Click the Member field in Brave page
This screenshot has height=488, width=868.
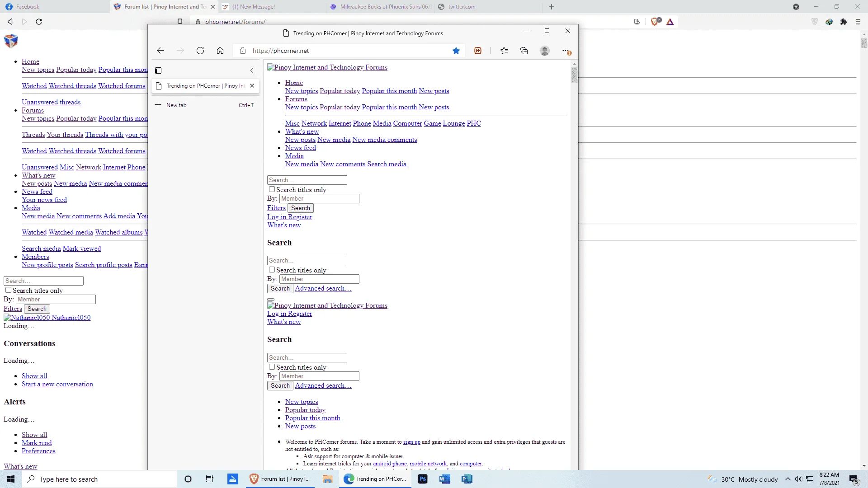pyautogui.click(x=56, y=300)
